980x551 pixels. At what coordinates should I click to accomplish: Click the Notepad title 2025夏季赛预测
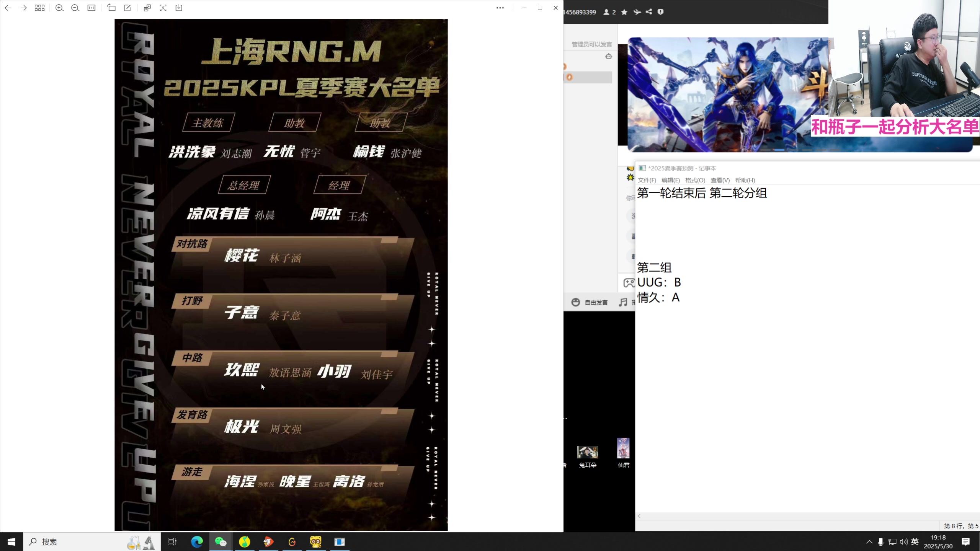682,168
